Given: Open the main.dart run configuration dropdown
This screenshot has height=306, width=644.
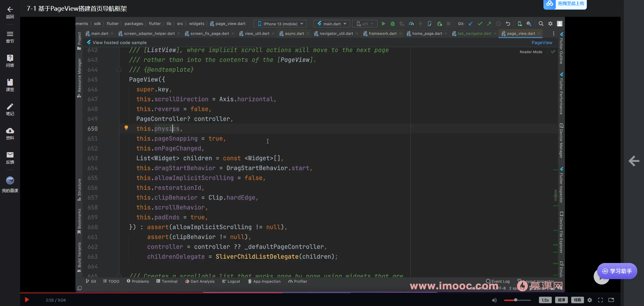Looking at the screenshot, I should tap(331, 24).
